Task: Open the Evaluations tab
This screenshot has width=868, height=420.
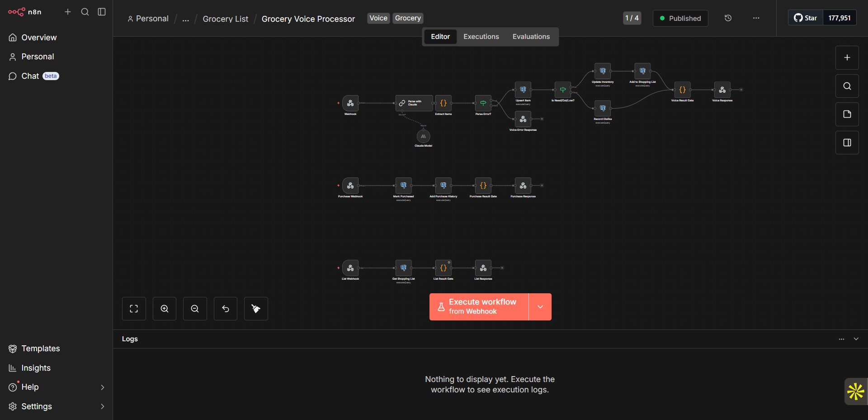Action: coord(531,36)
